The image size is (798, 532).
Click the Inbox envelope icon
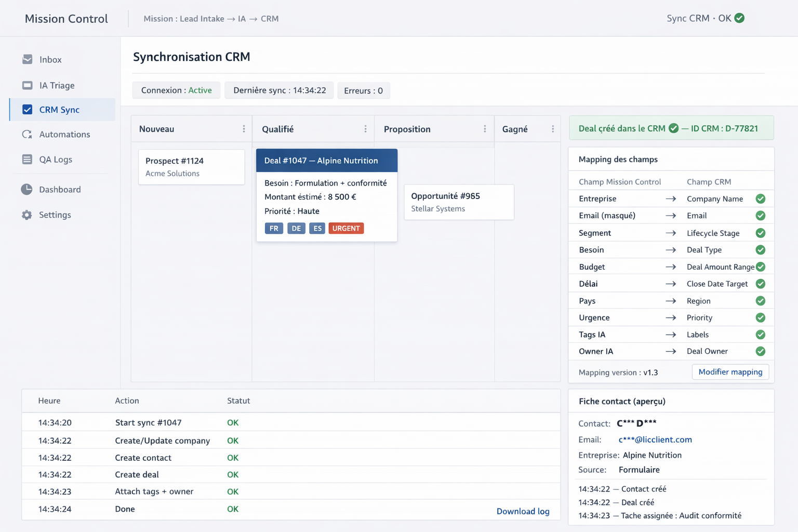tap(28, 59)
